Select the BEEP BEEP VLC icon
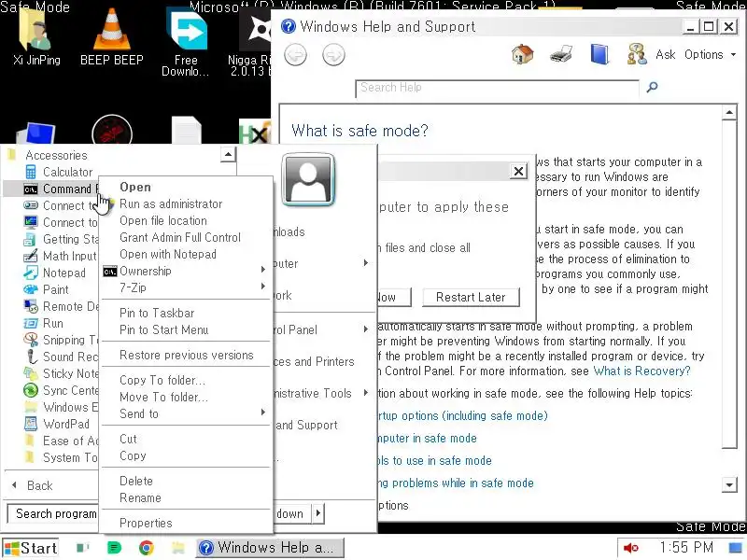 [x=112, y=36]
